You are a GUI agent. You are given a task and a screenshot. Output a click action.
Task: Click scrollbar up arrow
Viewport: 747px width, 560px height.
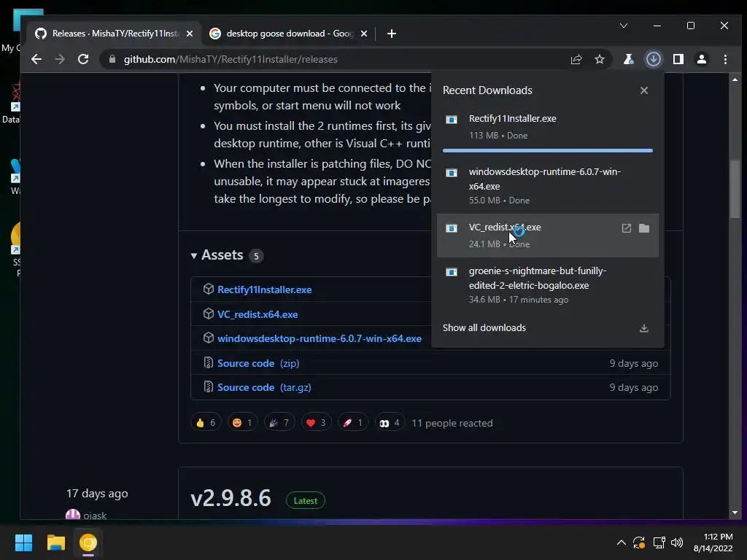tap(735, 79)
